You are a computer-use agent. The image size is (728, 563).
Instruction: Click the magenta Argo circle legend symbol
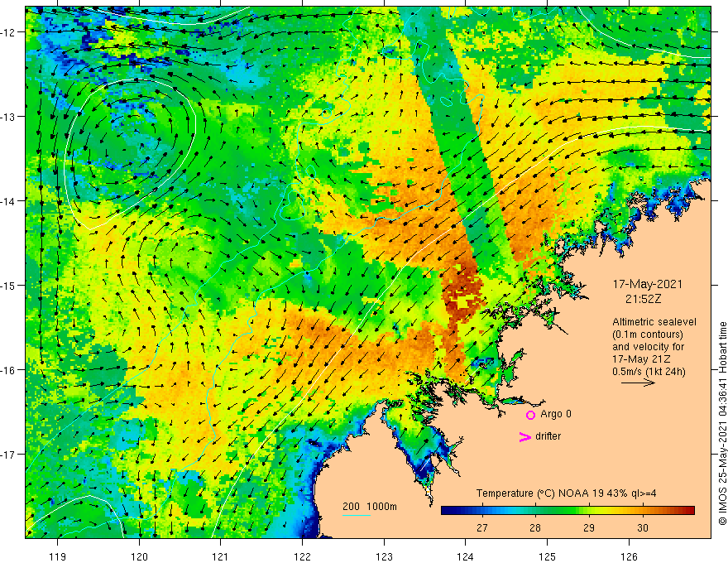tap(530, 415)
